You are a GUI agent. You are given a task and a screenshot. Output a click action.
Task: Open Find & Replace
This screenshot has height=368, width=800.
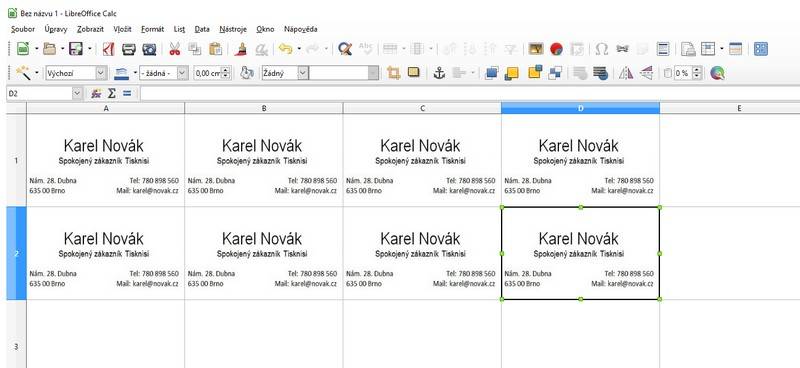345,49
